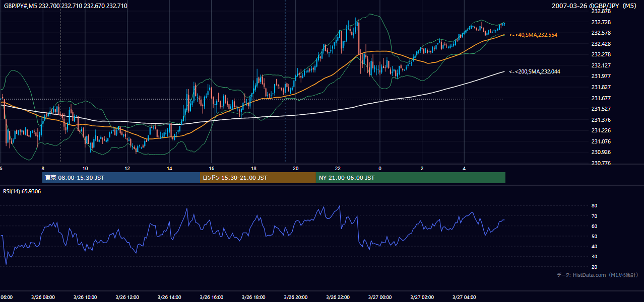Click the 3/26 20:00 date axis label
The height and width of the screenshot is (302, 644).
pyautogui.click(x=295, y=297)
